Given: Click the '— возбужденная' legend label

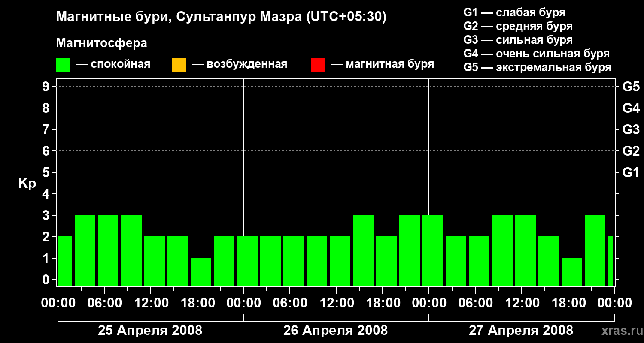Looking at the screenshot, I should click(240, 64).
